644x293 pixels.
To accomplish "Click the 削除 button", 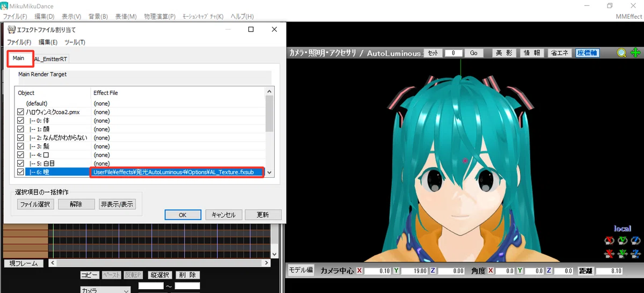I will pyautogui.click(x=188, y=275).
